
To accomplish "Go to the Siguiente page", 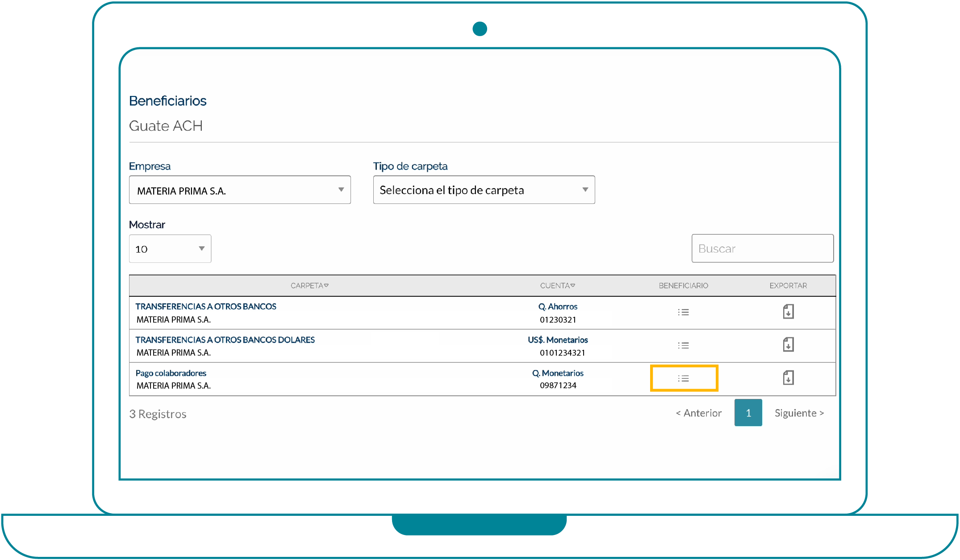I will click(799, 413).
